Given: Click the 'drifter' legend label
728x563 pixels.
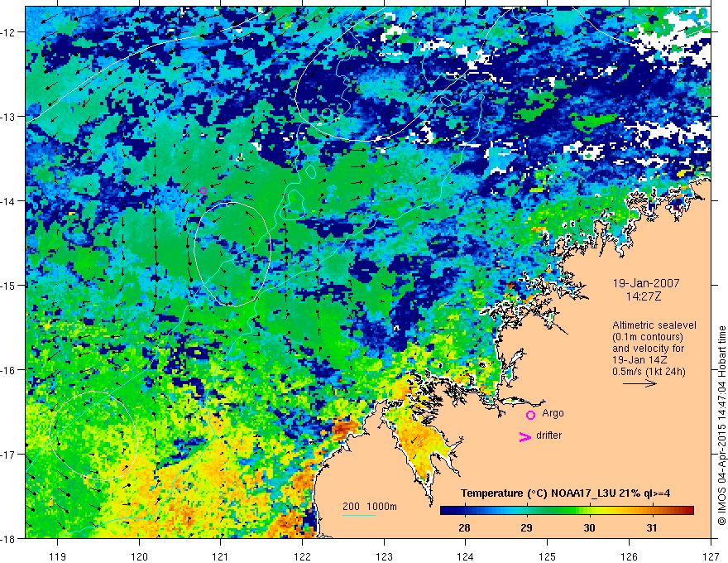Looking at the screenshot, I should (x=548, y=435).
